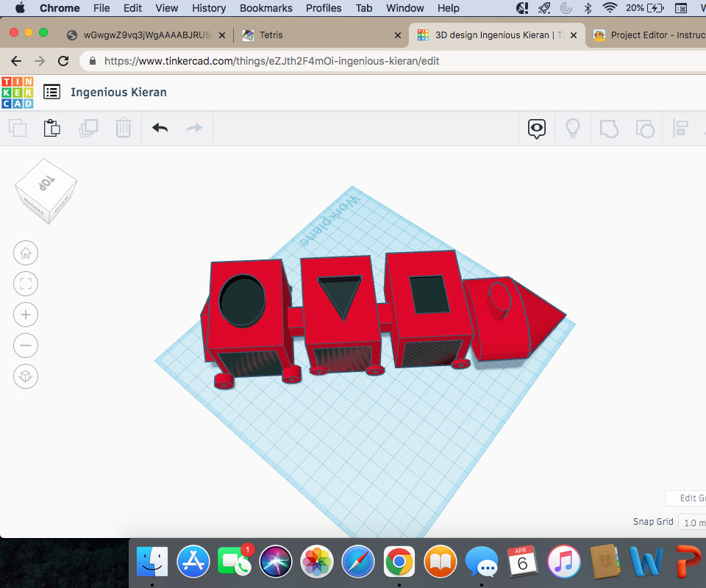Viewport: 706px width, 588px height.
Task: Open Finder from the Dock
Action: 152,562
